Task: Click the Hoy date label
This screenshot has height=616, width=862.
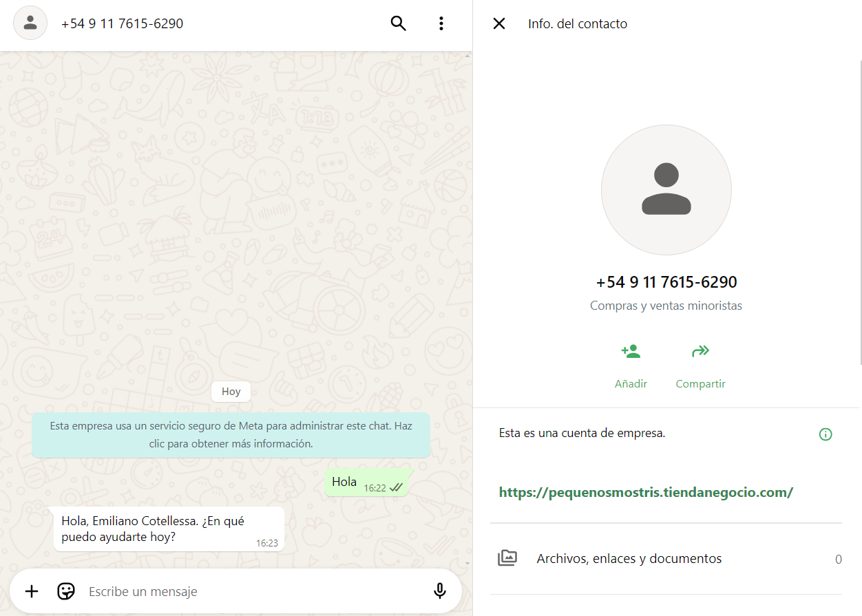Action: point(231,392)
